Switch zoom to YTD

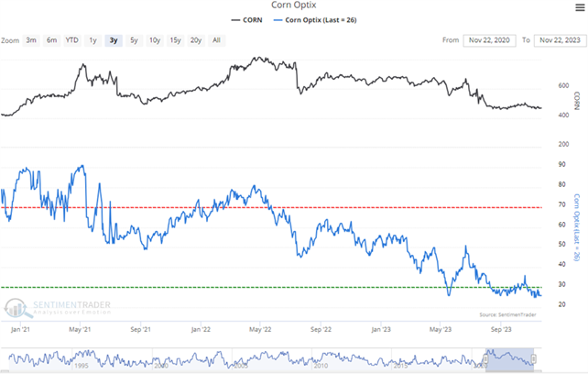71,40
